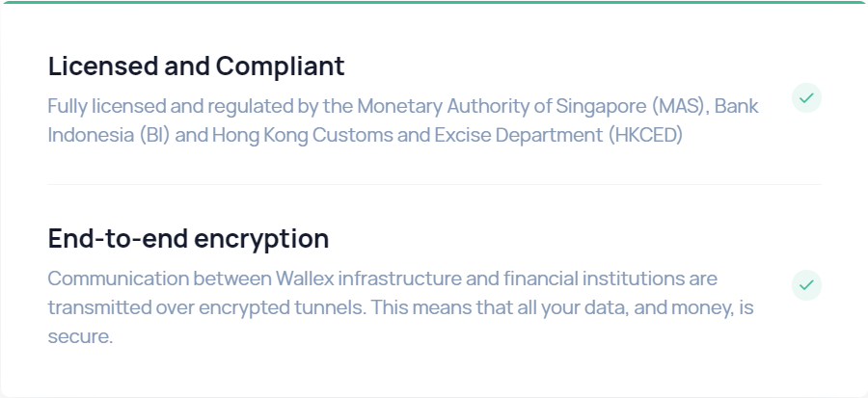
Task: Click the phrase "encrypted tunnels"
Action: (305, 308)
